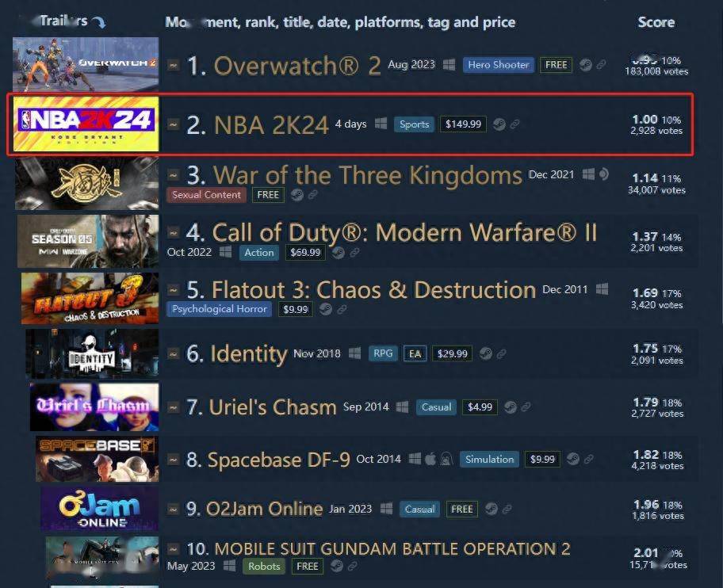Expand movement marker before MOBILE SUIT GUNDAM
The width and height of the screenshot is (723, 588).
(x=173, y=549)
